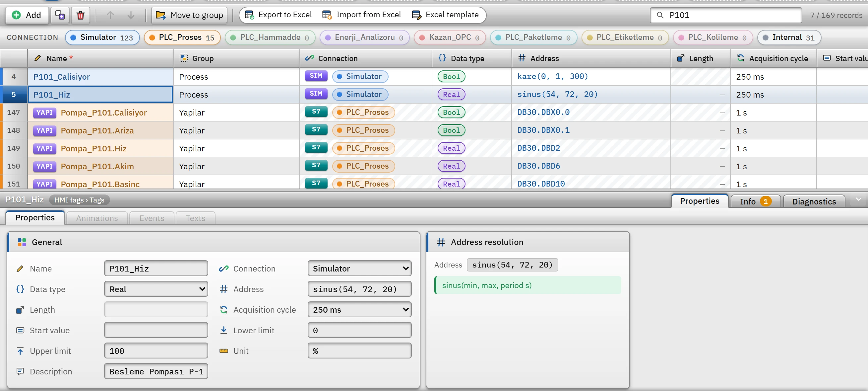Click the YAPI badge of Pompa_P101.Ariza
The image size is (868, 391).
(44, 130)
